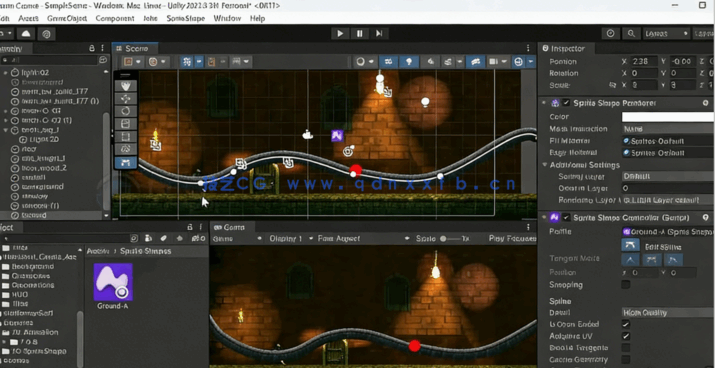Select the Light 2D hierarchy item

tap(44, 140)
